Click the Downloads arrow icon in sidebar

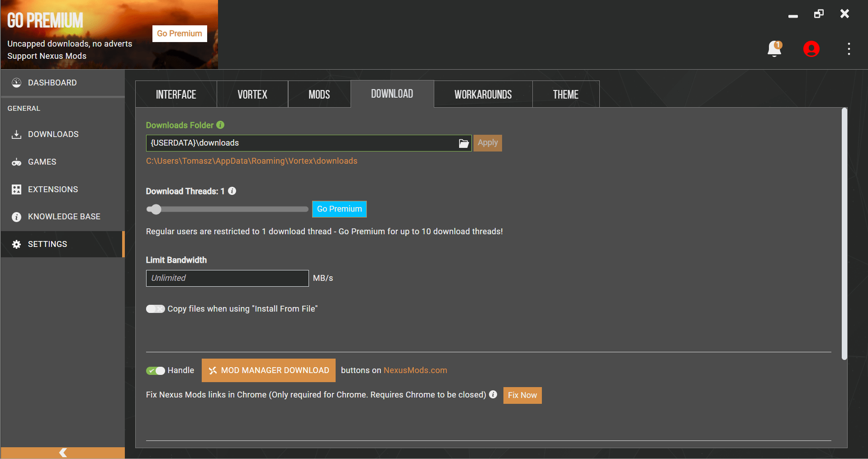tap(17, 134)
